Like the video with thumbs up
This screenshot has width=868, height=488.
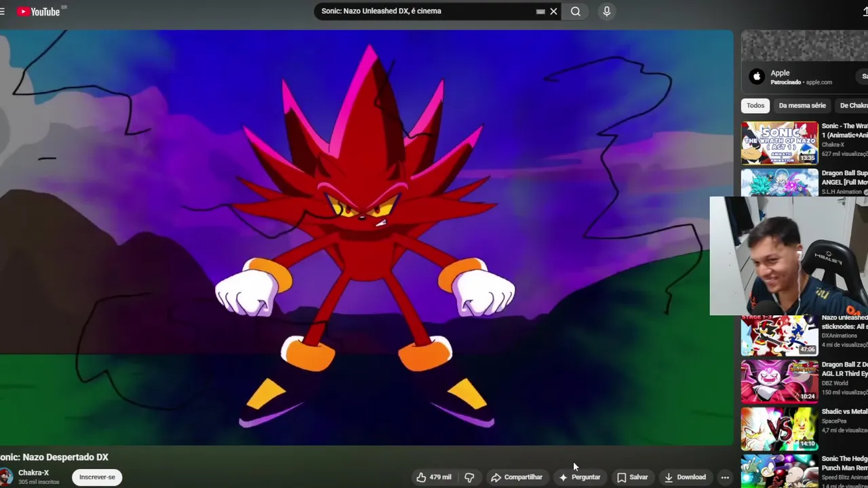tap(433, 477)
